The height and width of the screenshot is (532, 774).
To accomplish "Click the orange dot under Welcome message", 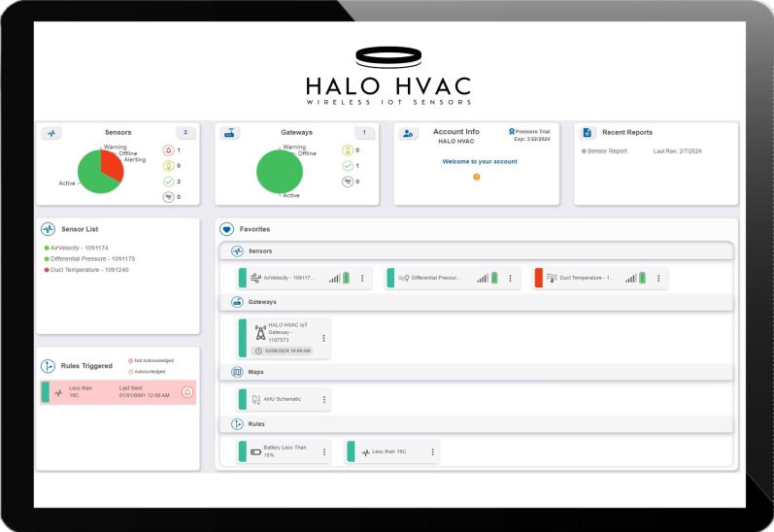I will pos(477,177).
